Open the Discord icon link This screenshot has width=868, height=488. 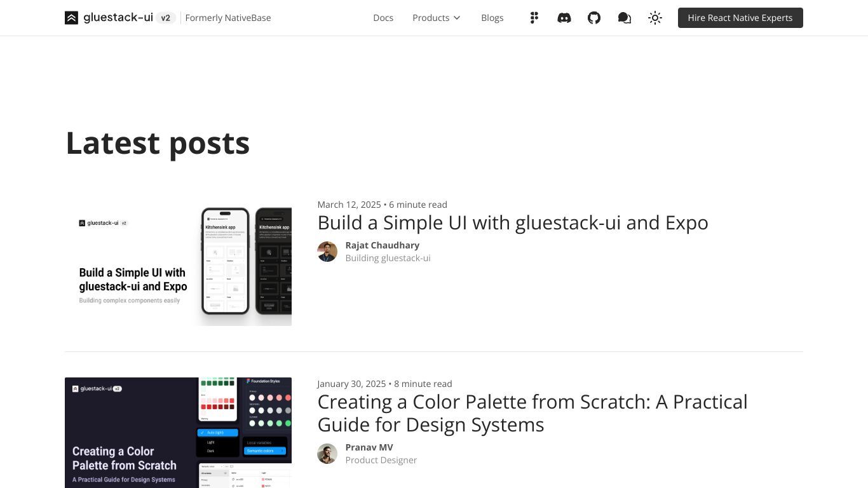coord(564,18)
